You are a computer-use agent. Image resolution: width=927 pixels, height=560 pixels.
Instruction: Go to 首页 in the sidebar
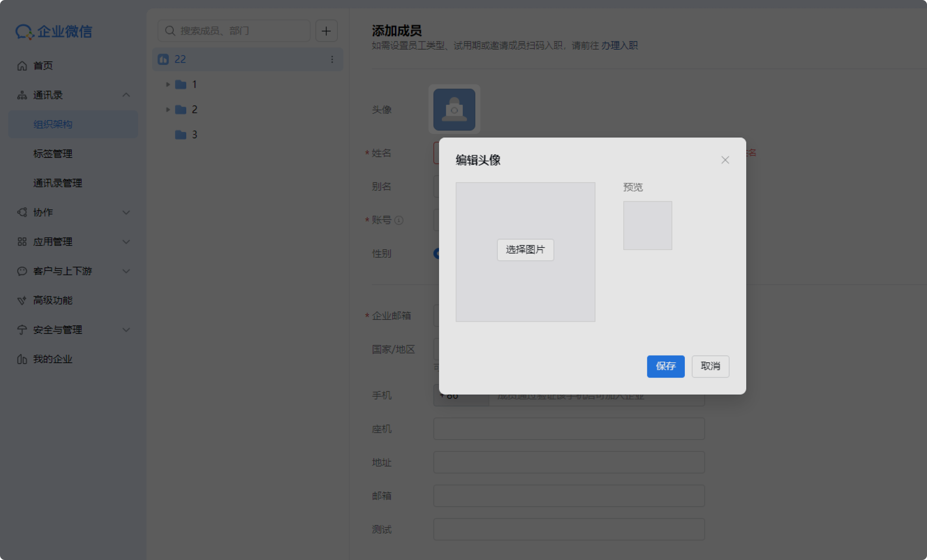point(73,66)
